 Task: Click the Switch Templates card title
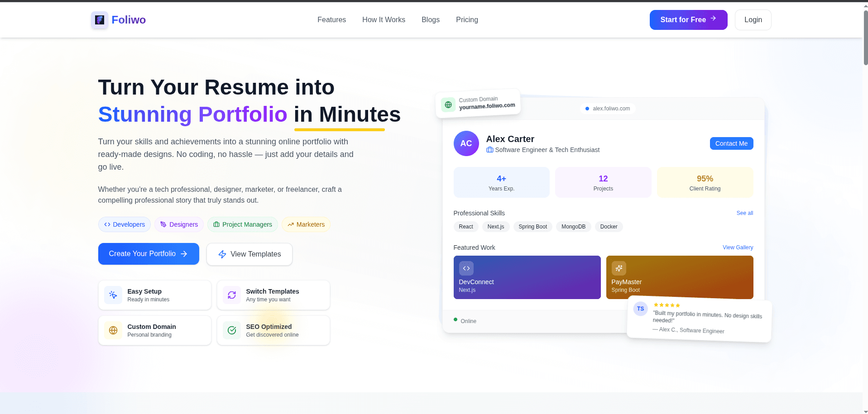(273, 291)
